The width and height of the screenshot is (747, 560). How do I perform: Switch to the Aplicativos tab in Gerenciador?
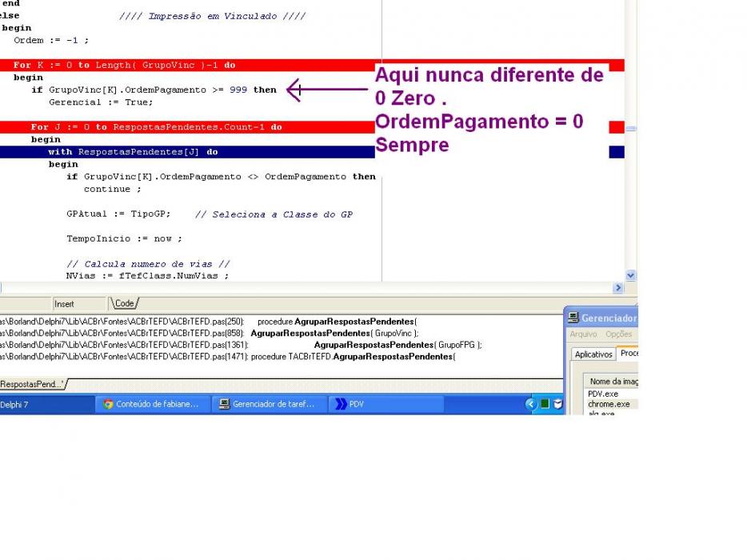click(x=593, y=354)
